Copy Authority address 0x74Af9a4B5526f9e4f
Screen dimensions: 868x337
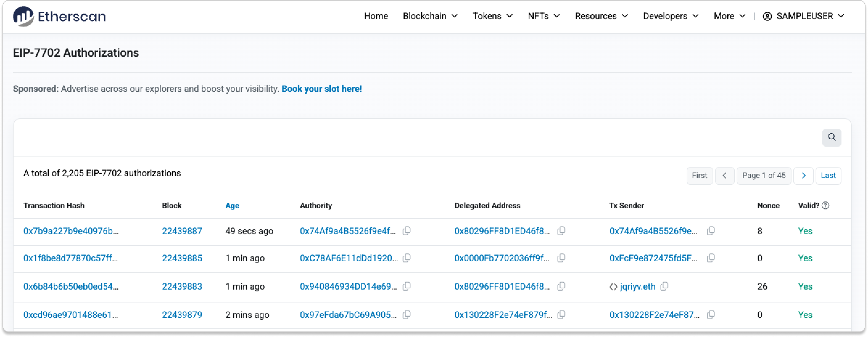click(x=407, y=231)
